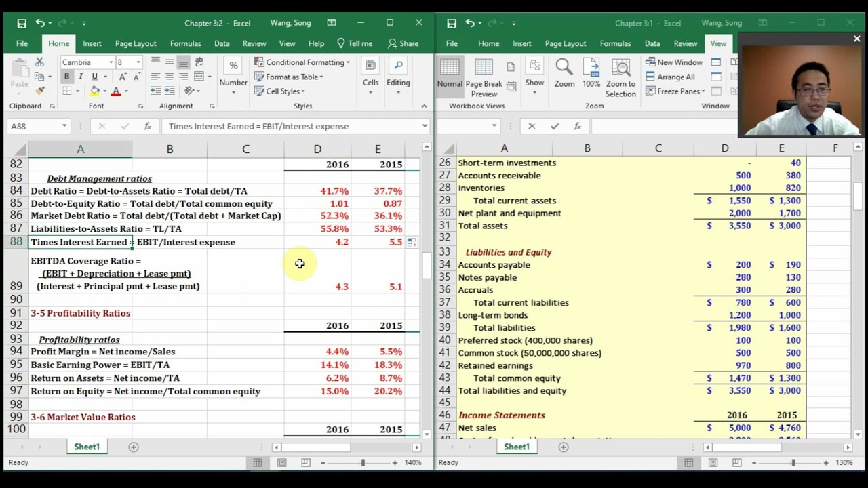Screen dimensions: 868x488
Task: Apply yellow fill color bucket
Action: [94, 91]
